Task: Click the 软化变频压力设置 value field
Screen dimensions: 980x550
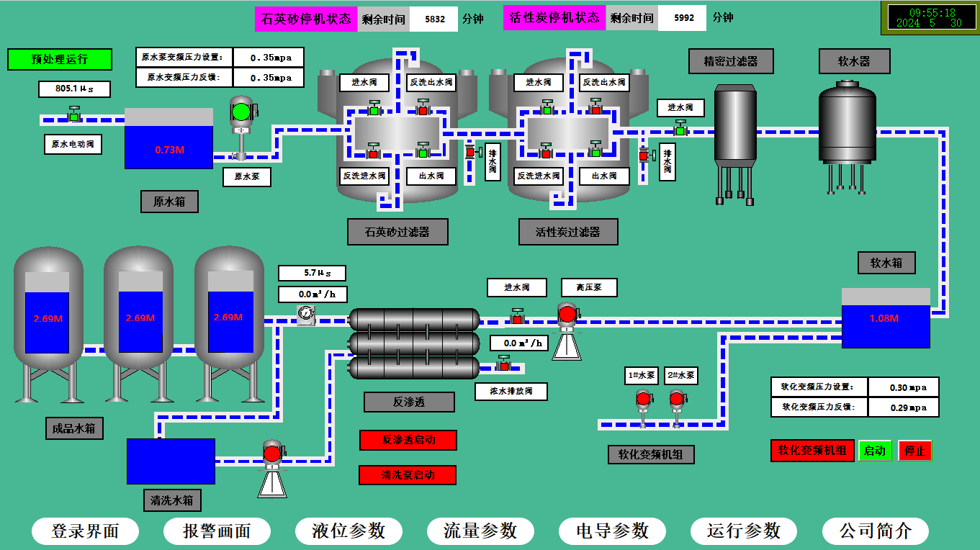Action: click(904, 387)
